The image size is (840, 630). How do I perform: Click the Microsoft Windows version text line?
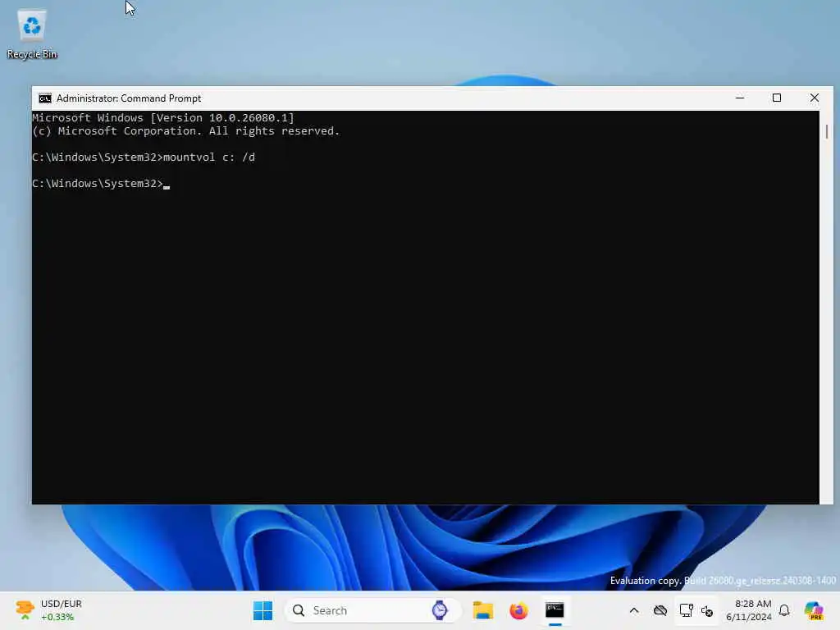(163, 118)
